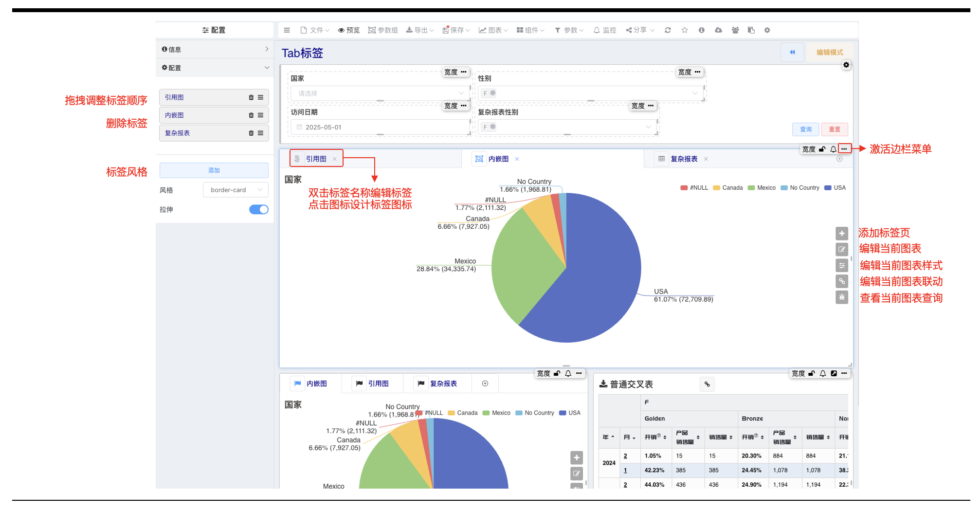Toggle the No Country legend item in upper chart

click(x=800, y=188)
